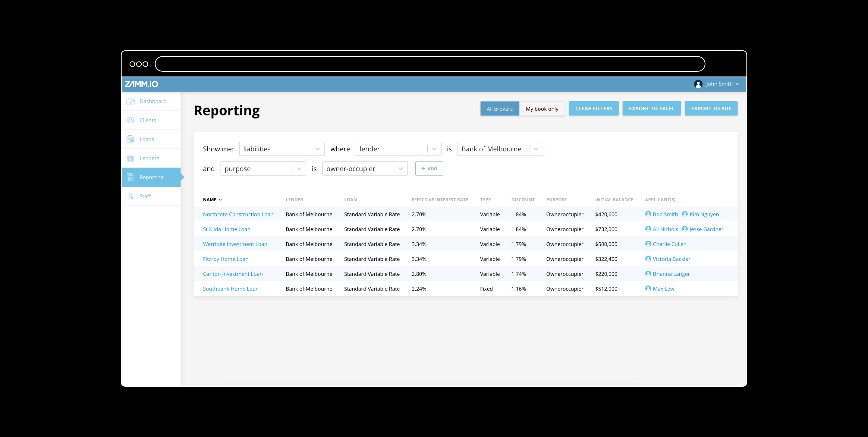The image size is (868, 437).
Task: Sort by the NAME column header
Action: click(212, 200)
